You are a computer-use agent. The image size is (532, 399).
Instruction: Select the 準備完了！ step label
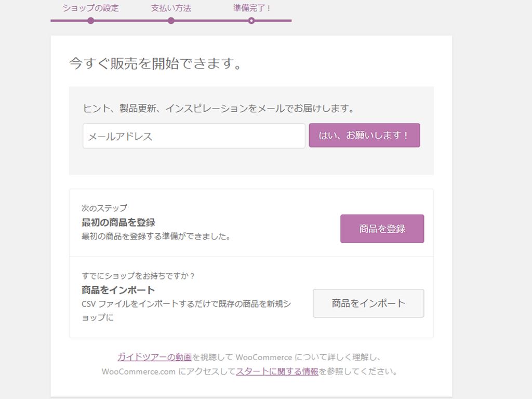pyautogui.click(x=252, y=8)
